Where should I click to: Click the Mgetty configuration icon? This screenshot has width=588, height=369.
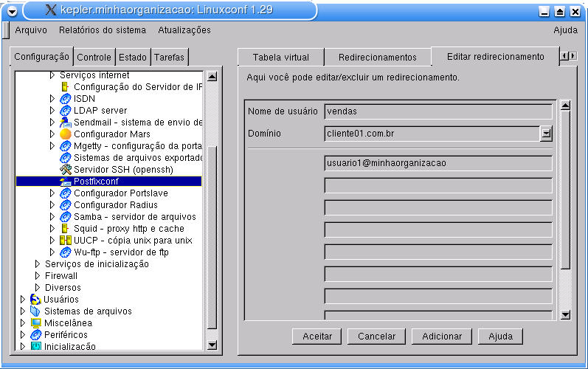coord(65,146)
